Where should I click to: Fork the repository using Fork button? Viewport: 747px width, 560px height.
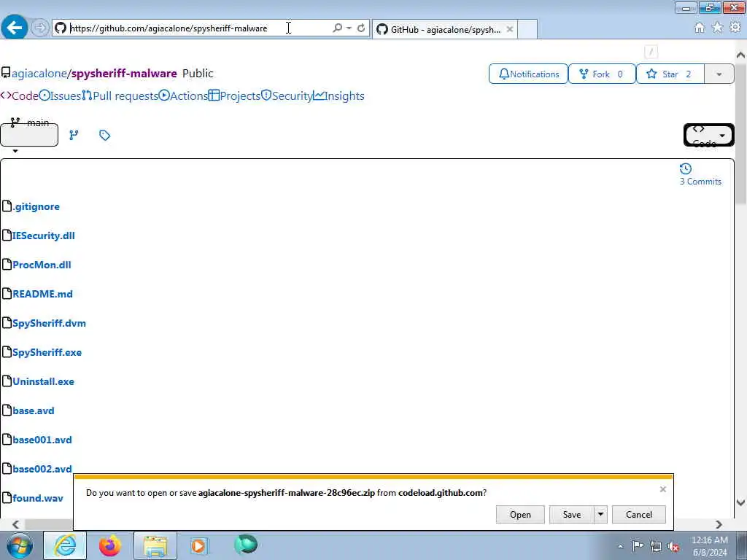click(x=602, y=74)
